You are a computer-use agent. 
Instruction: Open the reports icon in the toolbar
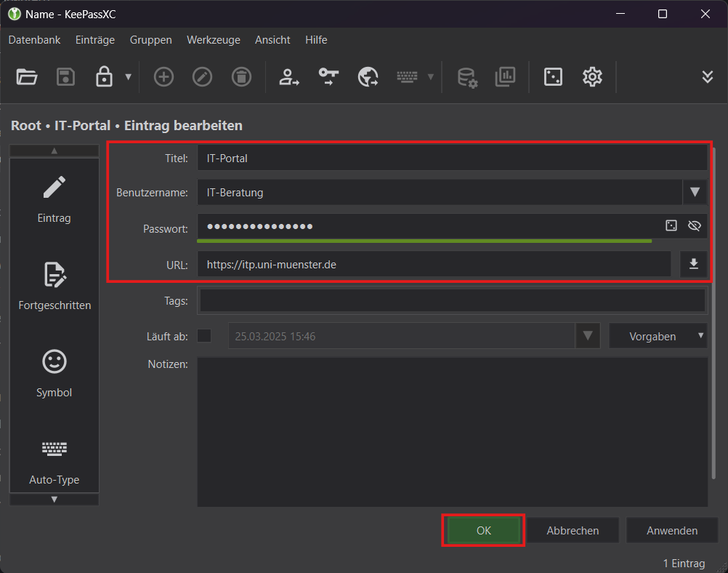point(505,76)
